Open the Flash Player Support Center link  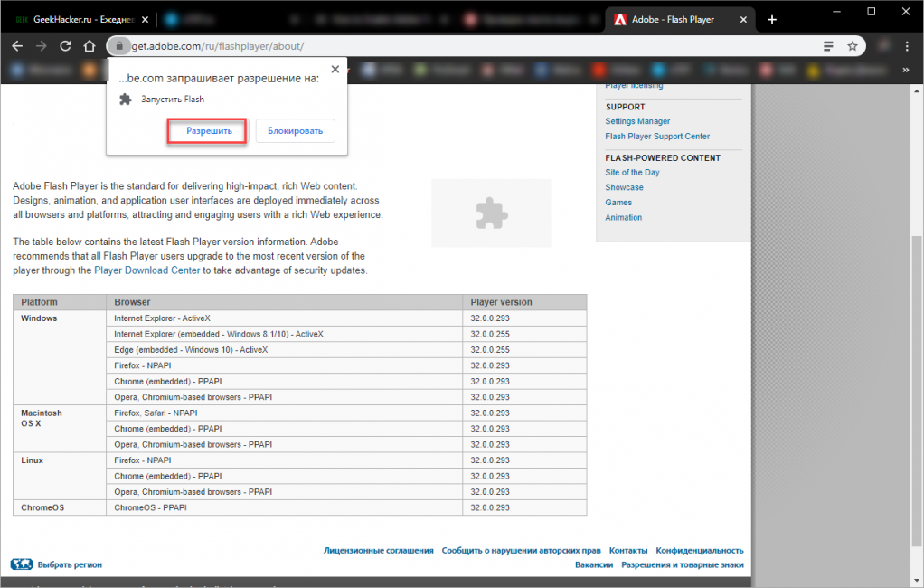click(657, 137)
